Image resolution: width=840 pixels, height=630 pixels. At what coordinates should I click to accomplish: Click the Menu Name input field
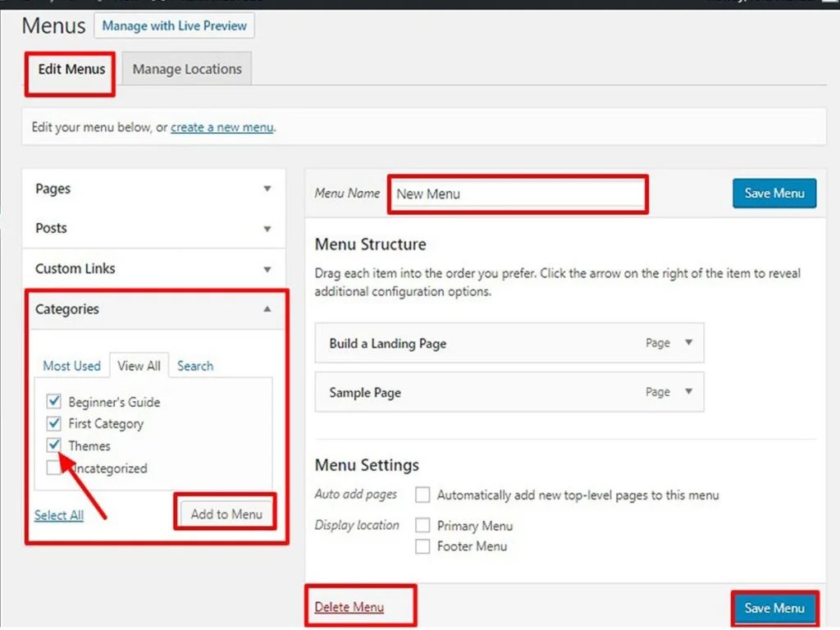517,193
